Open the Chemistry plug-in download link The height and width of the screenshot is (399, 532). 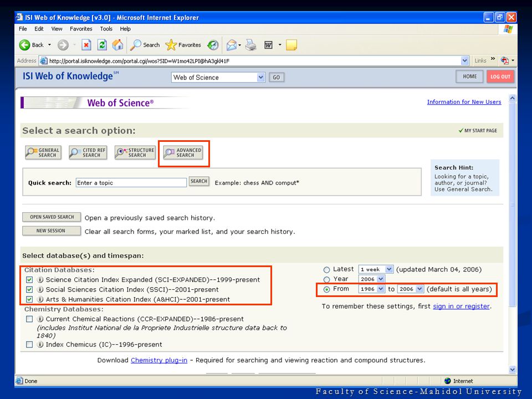159,360
